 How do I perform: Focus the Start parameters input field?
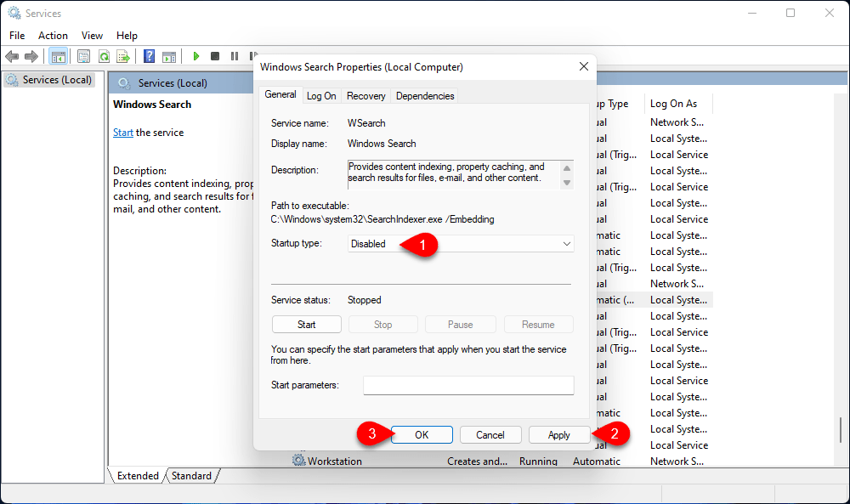[x=468, y=385]
